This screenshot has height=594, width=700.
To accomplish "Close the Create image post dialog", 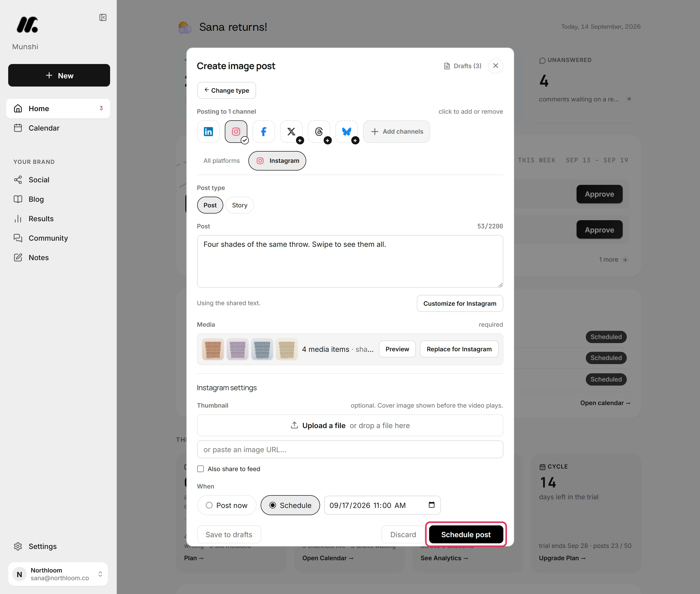I will 496,66.
